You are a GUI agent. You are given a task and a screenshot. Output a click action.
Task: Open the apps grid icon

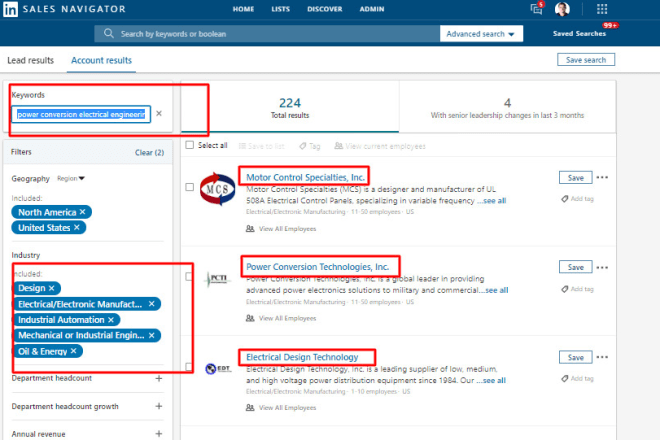pyautogui.click(x=602, y=9)
